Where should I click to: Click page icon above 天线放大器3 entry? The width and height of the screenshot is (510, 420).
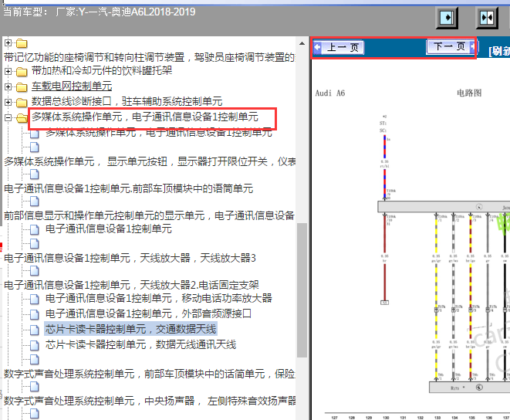(35, 244)
